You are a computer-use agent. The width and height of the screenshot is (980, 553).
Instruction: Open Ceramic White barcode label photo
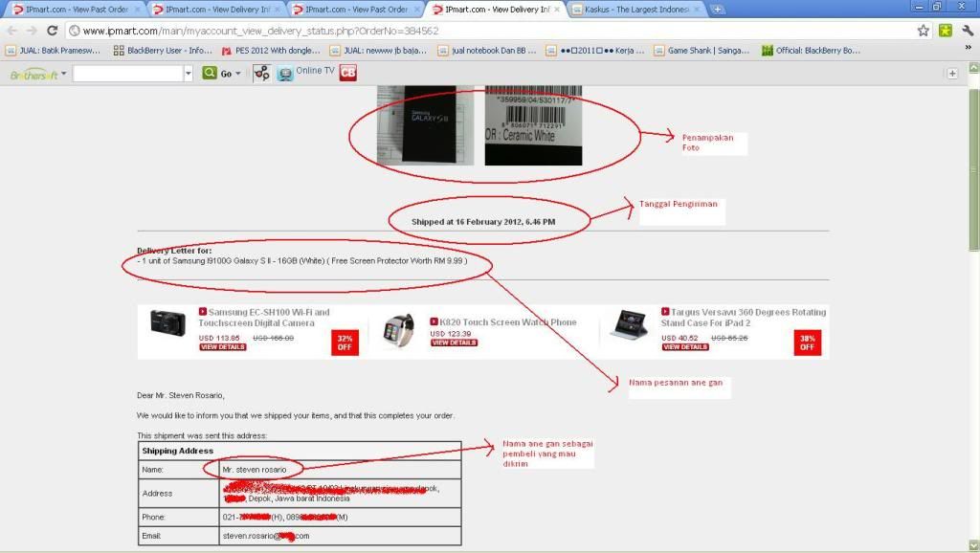[x=533, y=125]
